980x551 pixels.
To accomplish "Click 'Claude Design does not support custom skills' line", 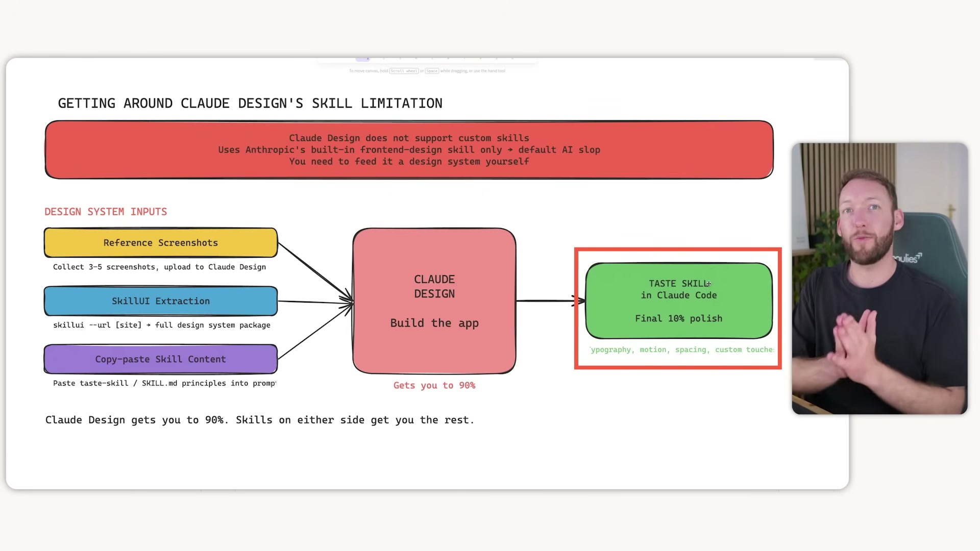I will tap(409, 138).
